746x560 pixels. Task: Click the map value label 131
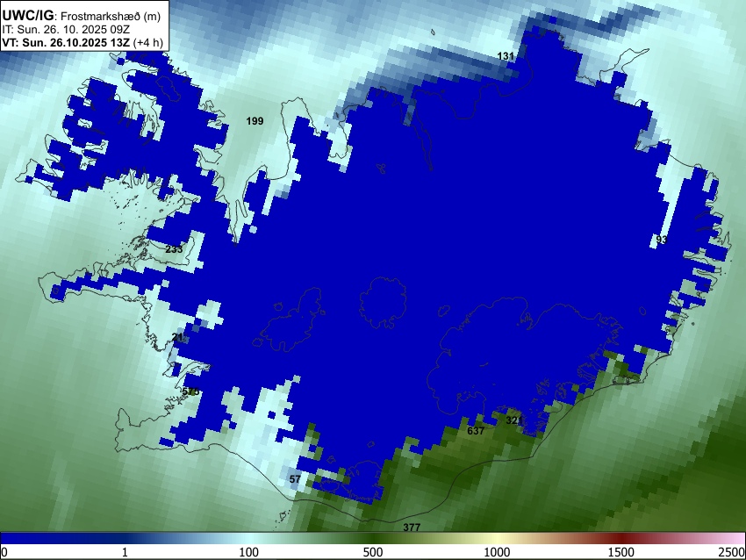tap(506, 56)
